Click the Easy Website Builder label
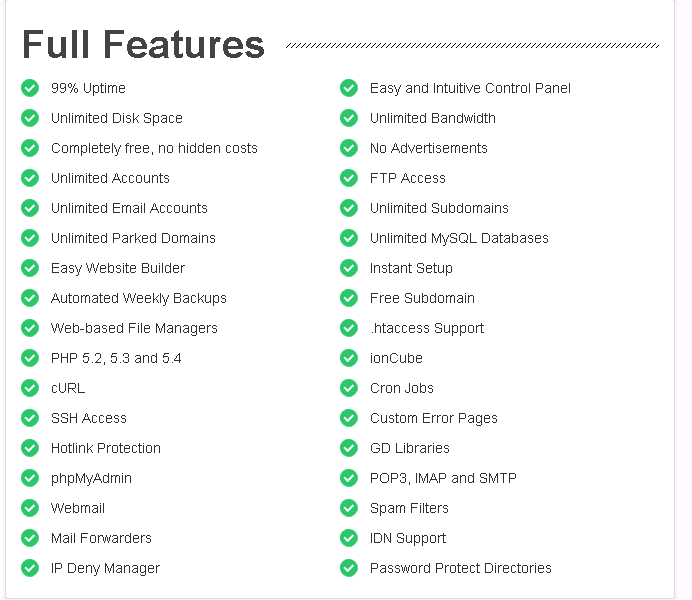The image size is (692, 600). (118, 268)
